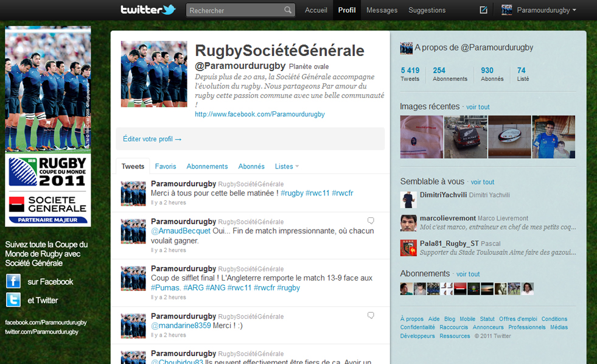This screenshot has height=364, width=597.
Task: Click the Twitter icon in left sidebar
Action: pos(13,299)
